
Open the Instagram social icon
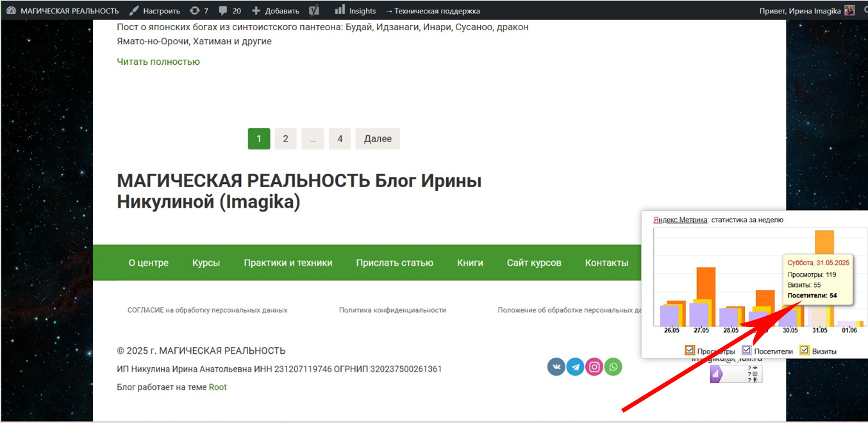pos(594,367)
